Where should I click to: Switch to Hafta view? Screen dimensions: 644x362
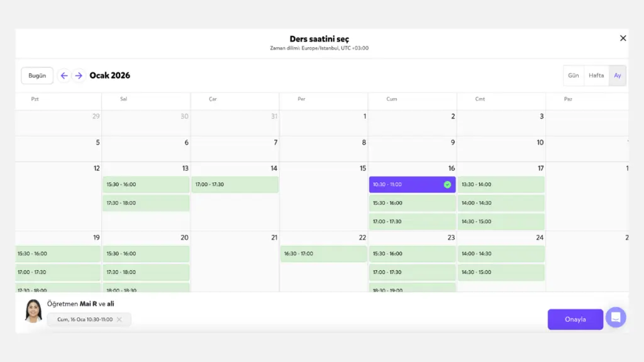(x=596, y=75)
